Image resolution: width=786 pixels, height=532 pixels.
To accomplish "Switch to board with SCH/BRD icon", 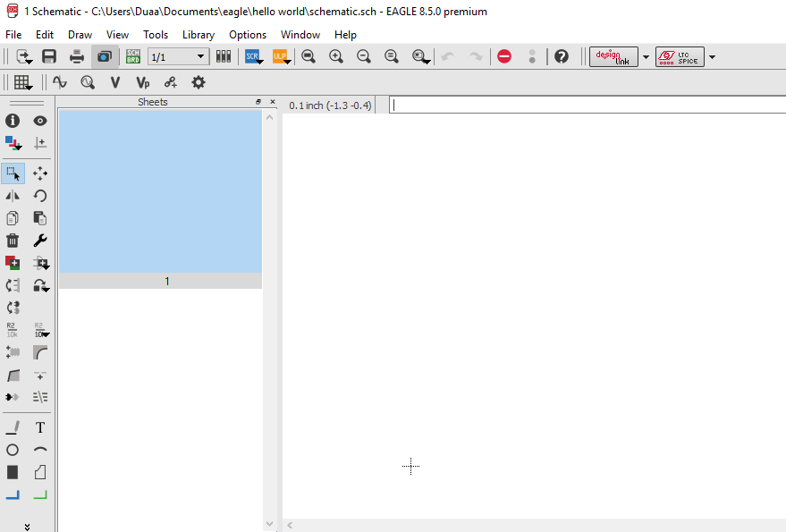I will pos(133,56).
